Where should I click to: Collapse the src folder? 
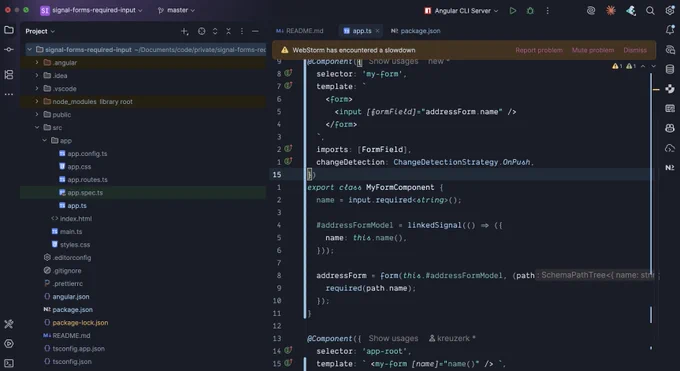(36, 128)
